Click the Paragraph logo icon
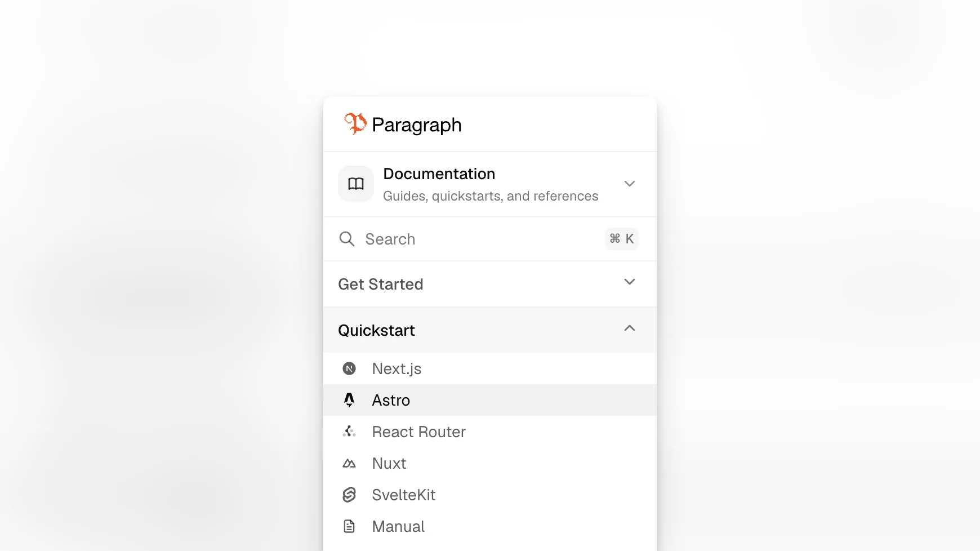The height and width of the screenshot is (551, 980). coord(355,123)
